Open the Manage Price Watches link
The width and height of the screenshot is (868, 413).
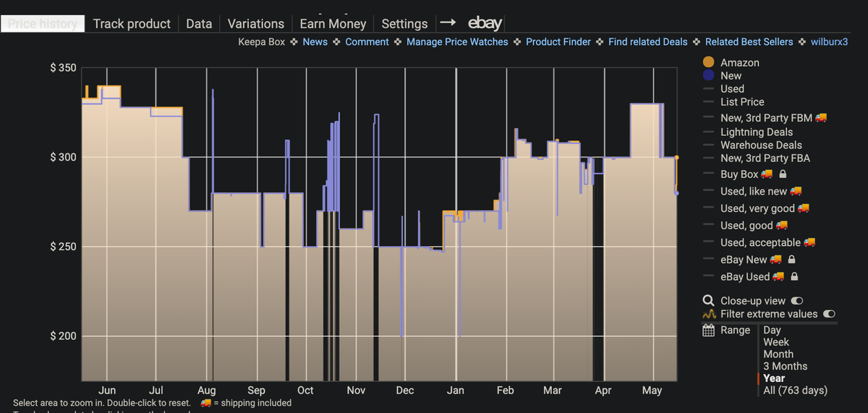pyautogui.click(x=457, y=42)
